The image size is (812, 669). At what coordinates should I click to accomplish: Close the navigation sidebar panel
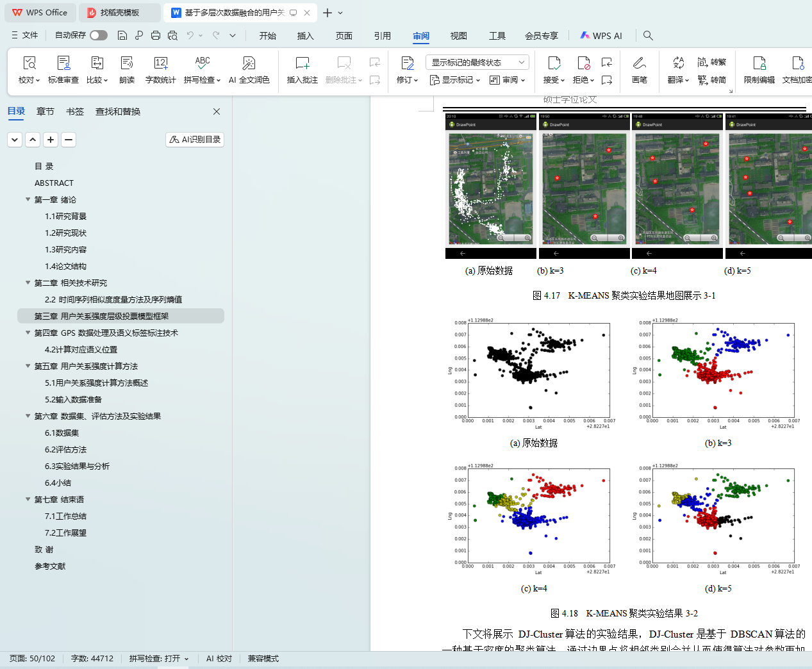pos(217,111)
